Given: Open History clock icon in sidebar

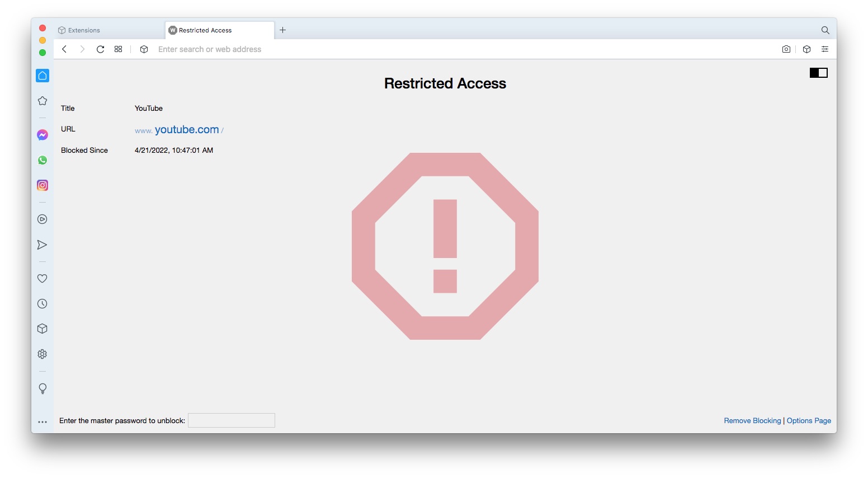Looking at the screenshot, I should pos(43,304).
